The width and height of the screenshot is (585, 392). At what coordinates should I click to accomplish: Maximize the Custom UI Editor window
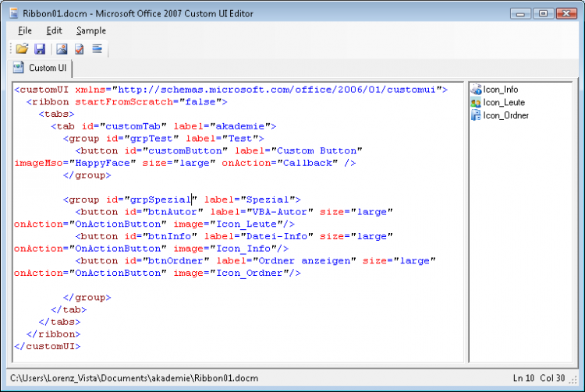pos(542,13)
